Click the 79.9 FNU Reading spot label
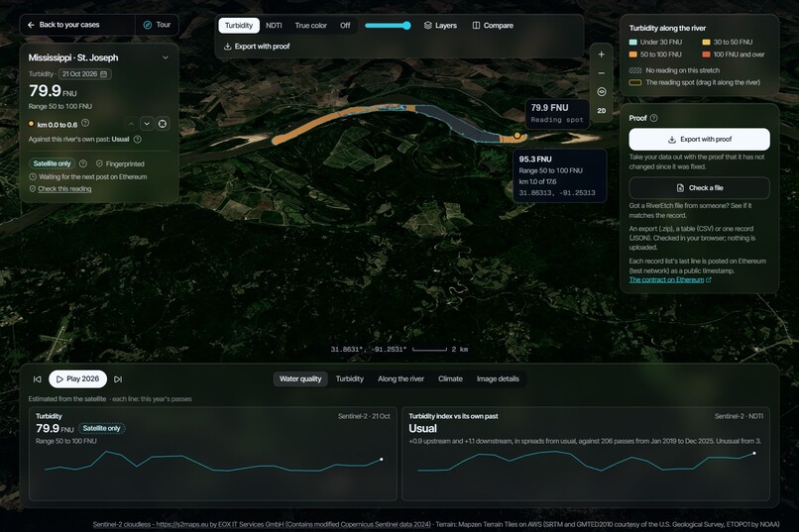Image resolution: width=799 pixels, height=532 pixels. pyautogui.click(x=557, y=114)
